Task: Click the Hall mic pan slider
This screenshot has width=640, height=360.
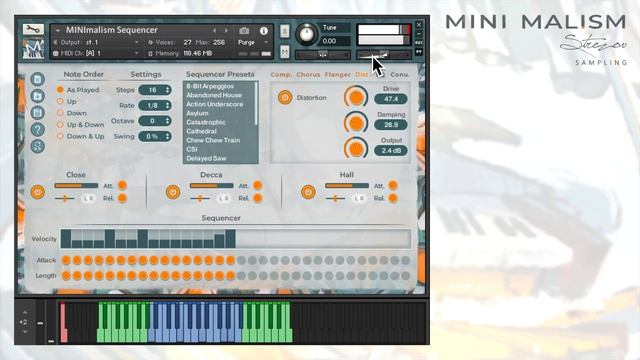Action: tap(335, 198)
